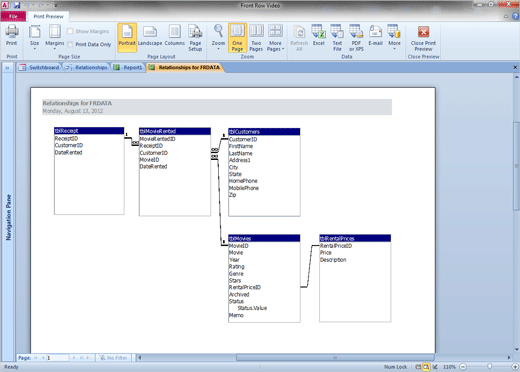Select Two Pages zoom view
The image size is (520, 372).
(256, 38)
